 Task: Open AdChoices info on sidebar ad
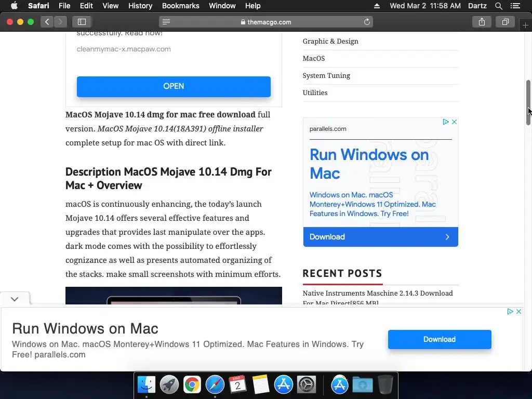(446, 122)
